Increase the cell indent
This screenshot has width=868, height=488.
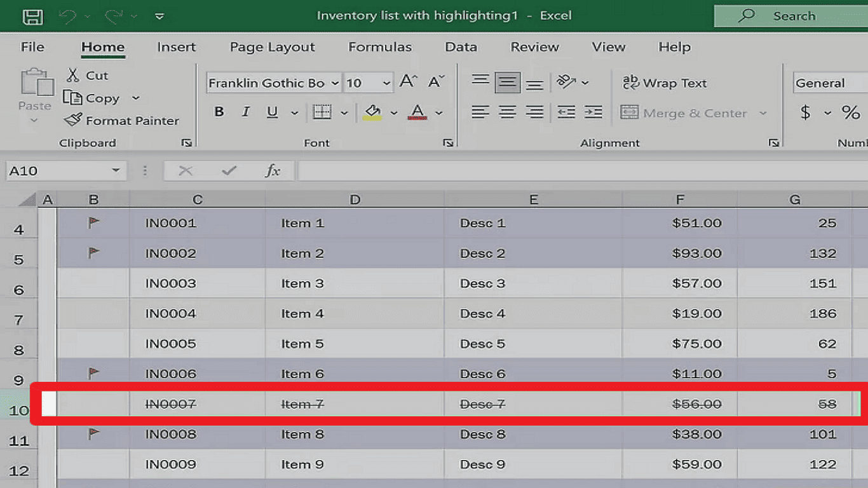pos(593,112)
